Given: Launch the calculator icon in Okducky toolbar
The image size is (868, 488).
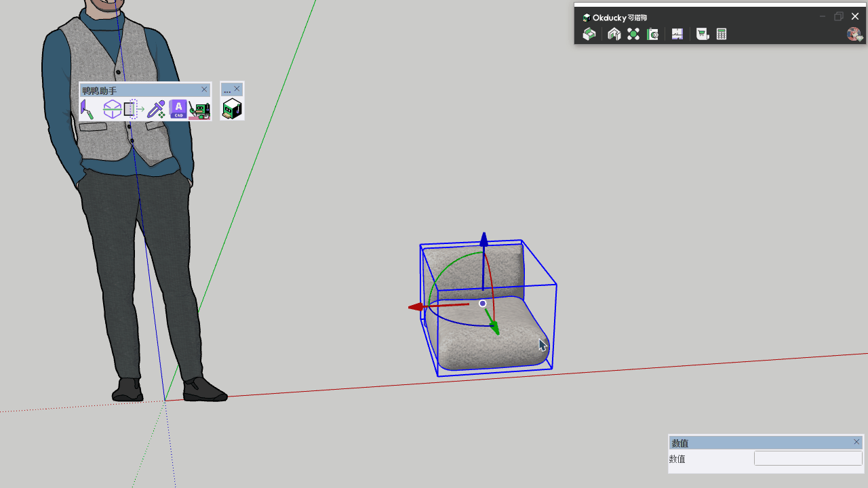Looking at the screenshot, I should (x=722, y=34).
